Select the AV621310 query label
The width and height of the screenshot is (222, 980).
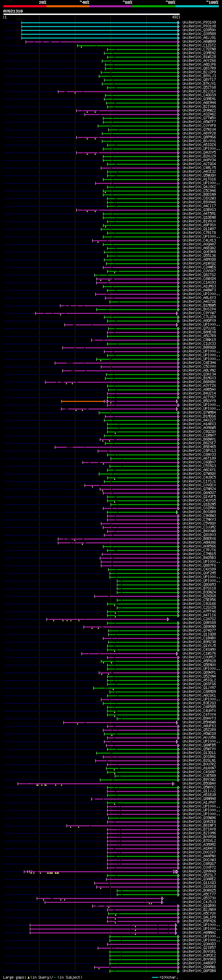tap(13, 11)
